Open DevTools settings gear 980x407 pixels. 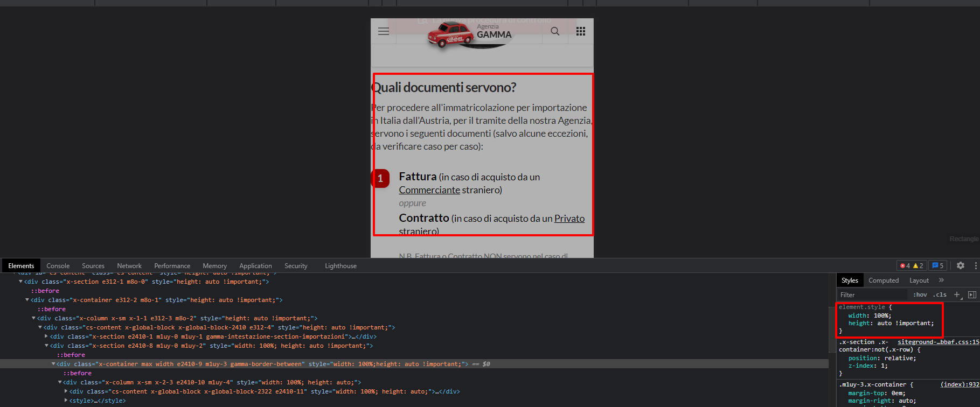click(x=961, y=265)
